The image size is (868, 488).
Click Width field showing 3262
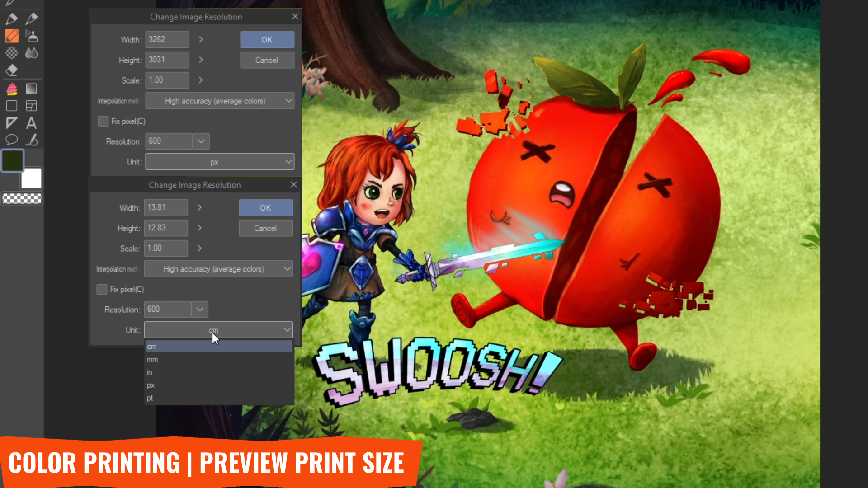point(167,39)
